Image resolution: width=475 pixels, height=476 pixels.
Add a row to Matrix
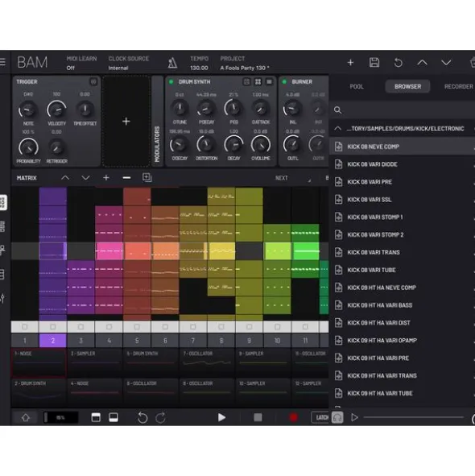[x=106, y=177]
